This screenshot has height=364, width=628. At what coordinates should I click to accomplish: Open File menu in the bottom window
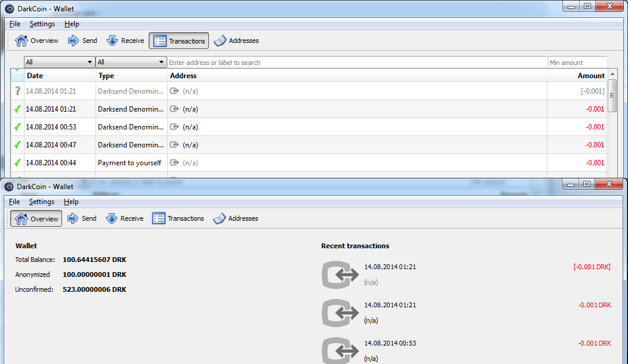click(x=14, y=202)
